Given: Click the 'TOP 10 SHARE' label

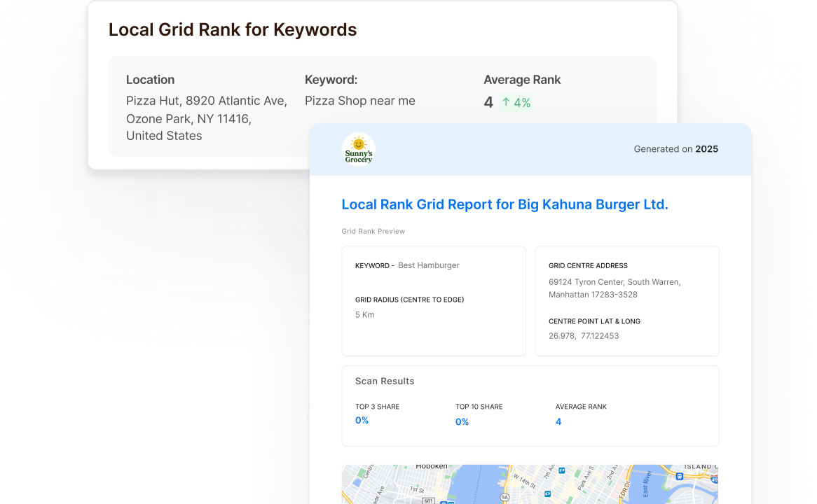Looking at the screenshot, I should tap(479, 407).
